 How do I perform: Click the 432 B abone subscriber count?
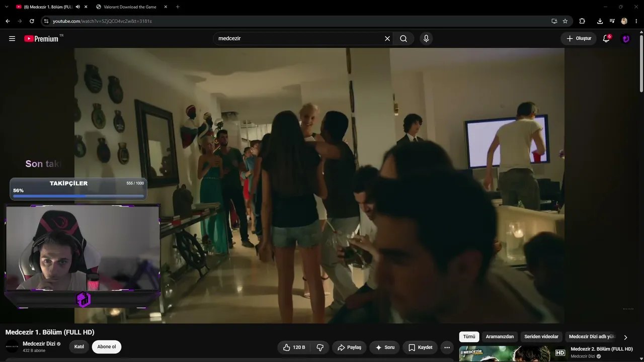34,350
